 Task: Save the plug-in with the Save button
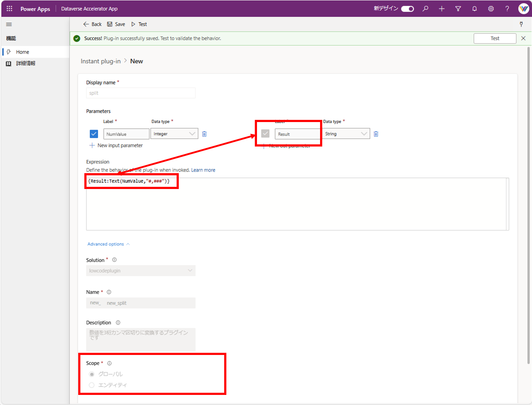click(116, 24)
